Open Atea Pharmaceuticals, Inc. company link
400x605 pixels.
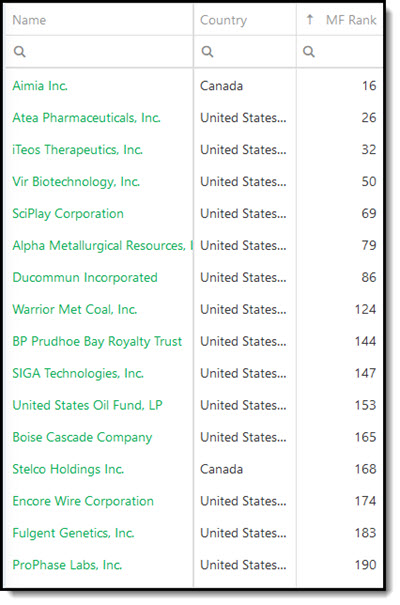coord(86,118)
